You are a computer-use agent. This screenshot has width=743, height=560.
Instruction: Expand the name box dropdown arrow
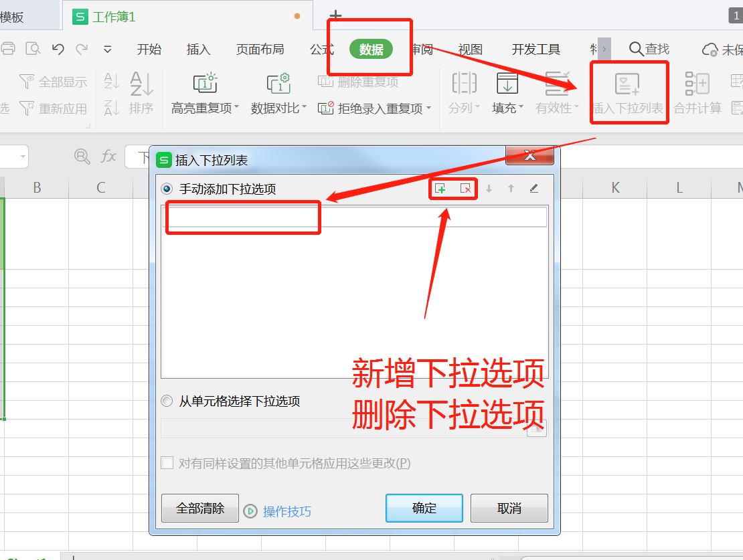click(x=23, y=157)
